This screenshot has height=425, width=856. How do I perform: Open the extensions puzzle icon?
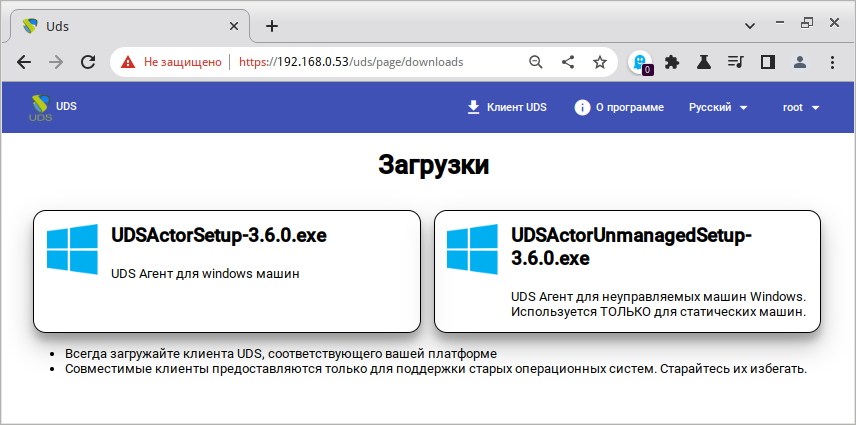672,62
